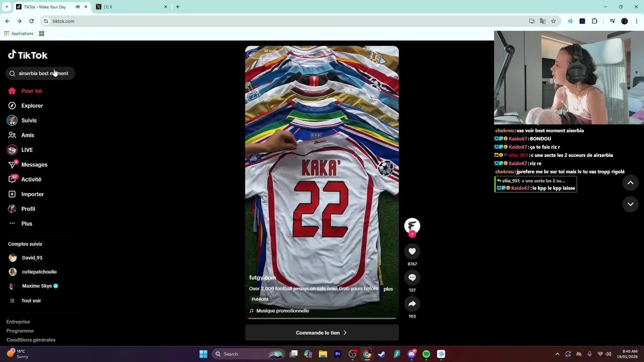Expand the Plus menu
The width and height of the screenshot is (644, 362).
coord(27,224)
